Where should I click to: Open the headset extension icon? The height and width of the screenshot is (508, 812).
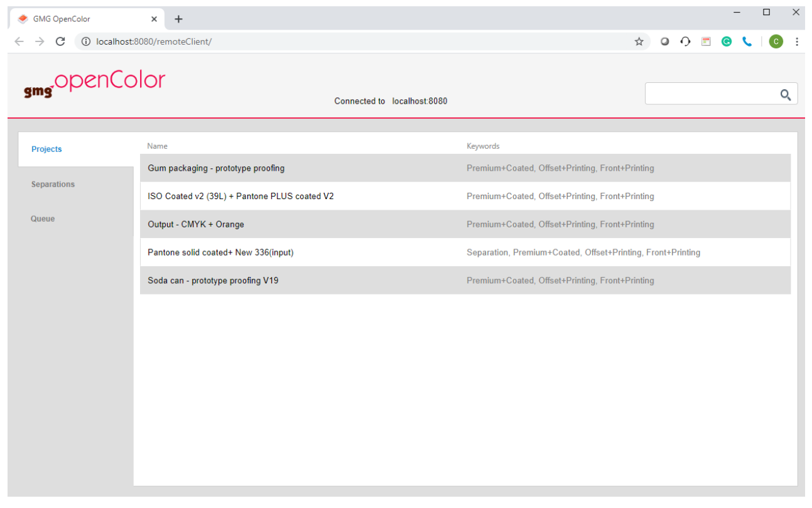tap(685, 41)
